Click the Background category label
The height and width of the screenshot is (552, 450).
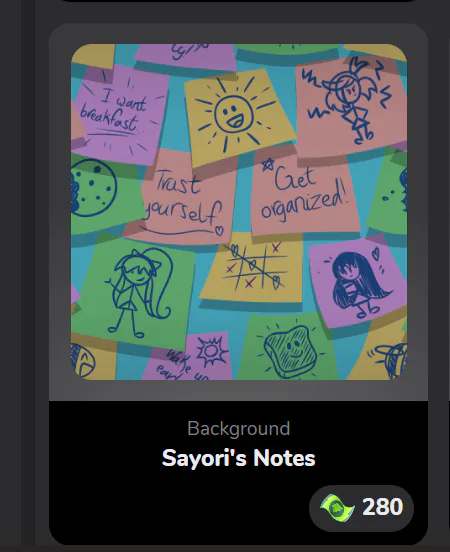click(238, 428)
